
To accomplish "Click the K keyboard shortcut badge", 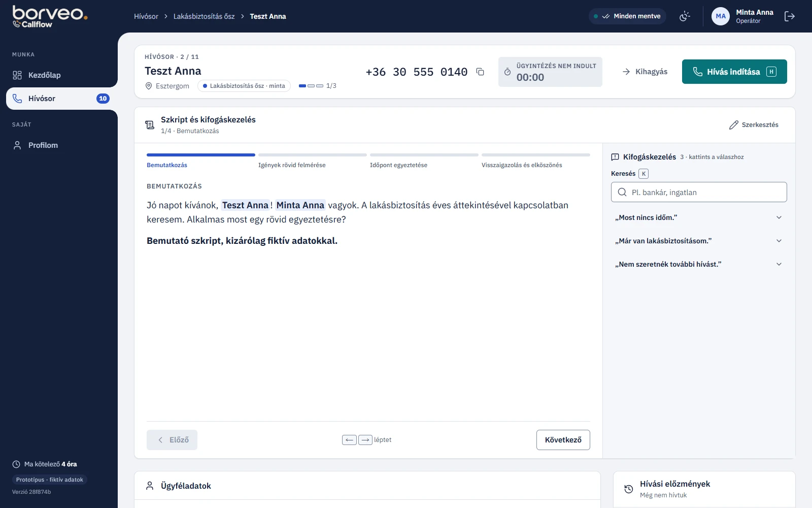I will (644, 174).
